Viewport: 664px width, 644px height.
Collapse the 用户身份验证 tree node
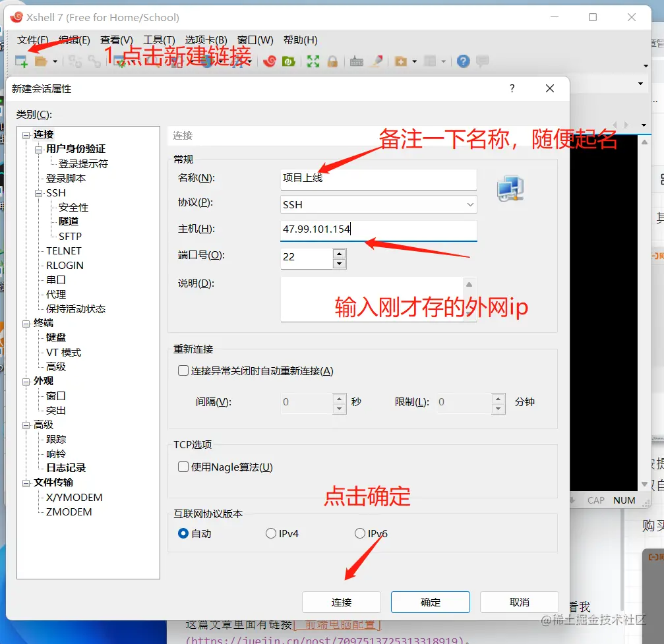[x=39, y=150]
